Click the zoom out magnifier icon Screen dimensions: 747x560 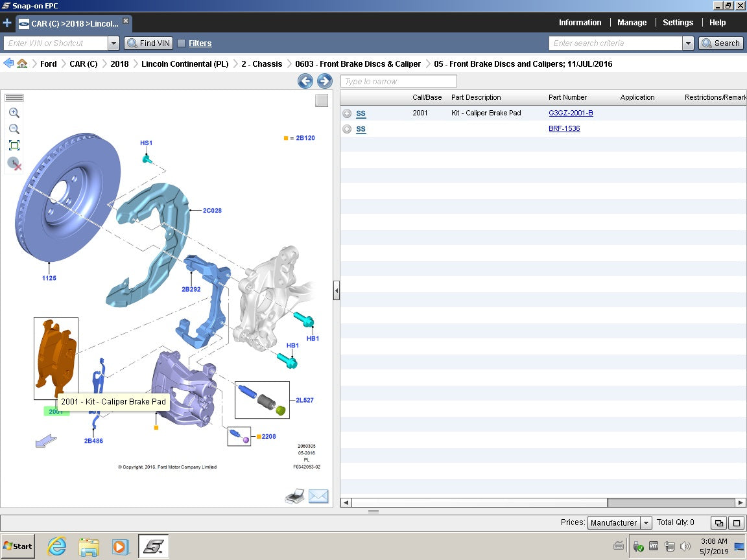(x=14, y=129)
